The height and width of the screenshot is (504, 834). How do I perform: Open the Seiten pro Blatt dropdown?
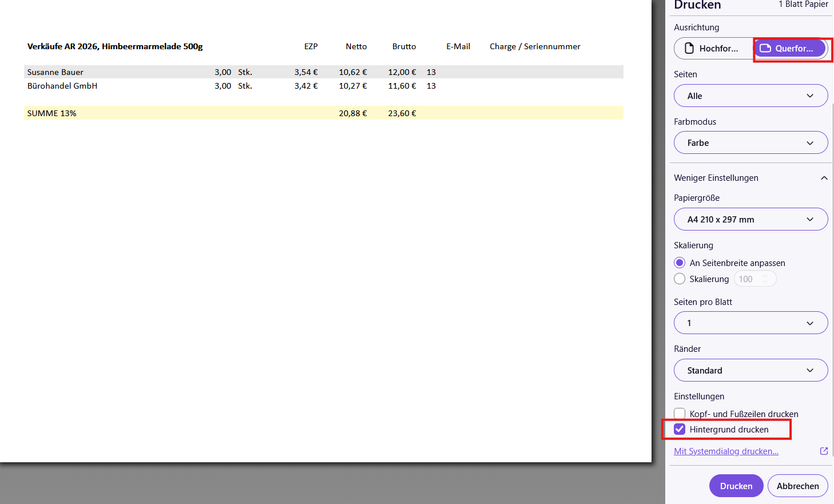coord(750,323)
